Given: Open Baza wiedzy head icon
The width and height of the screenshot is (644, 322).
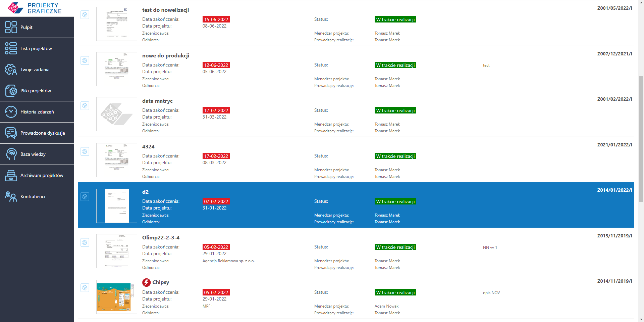Looking at the screenshot, I should [x=11, y=154].
